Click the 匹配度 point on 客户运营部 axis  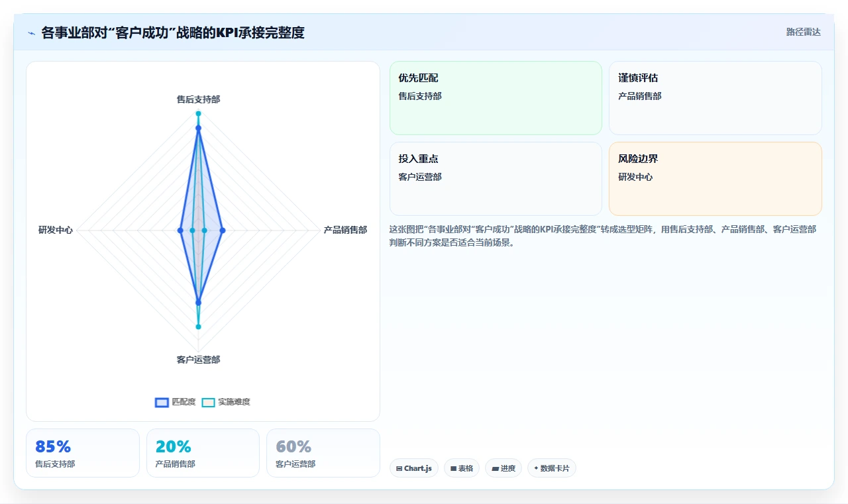198,303
